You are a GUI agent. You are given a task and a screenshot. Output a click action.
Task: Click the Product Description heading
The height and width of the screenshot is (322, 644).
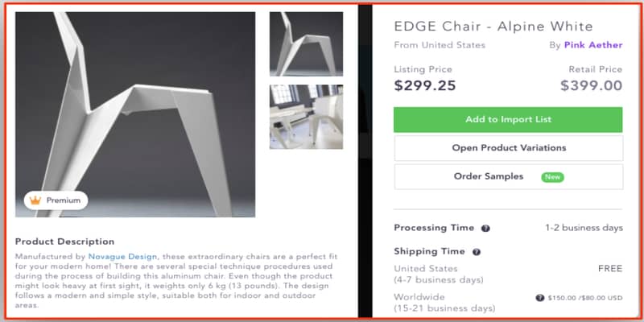pyautogui.click(x=64, y=241)
